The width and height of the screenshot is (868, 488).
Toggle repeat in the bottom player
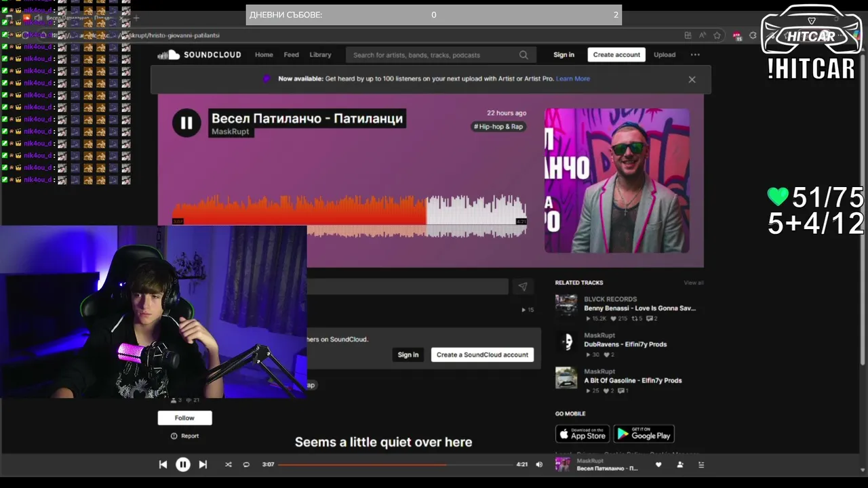coord(246,464)
